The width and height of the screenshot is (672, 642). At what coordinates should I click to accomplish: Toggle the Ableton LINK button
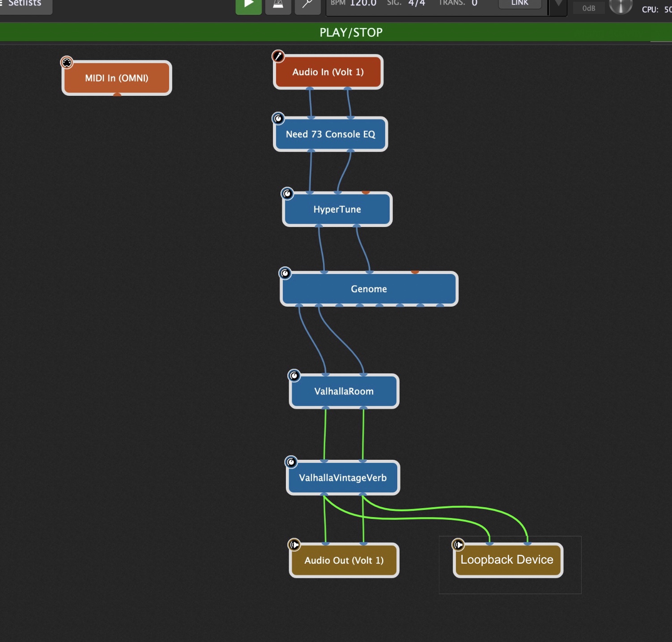tap(520, 4)
